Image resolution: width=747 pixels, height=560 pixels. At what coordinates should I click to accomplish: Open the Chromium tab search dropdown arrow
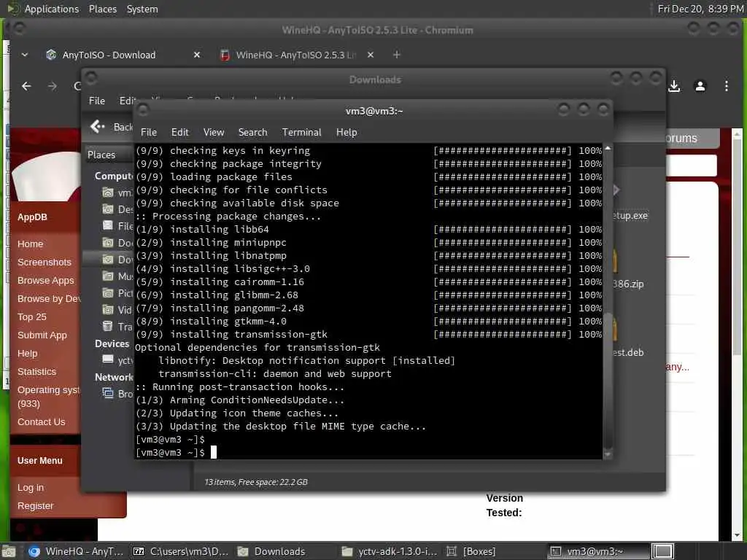point(25,55)
